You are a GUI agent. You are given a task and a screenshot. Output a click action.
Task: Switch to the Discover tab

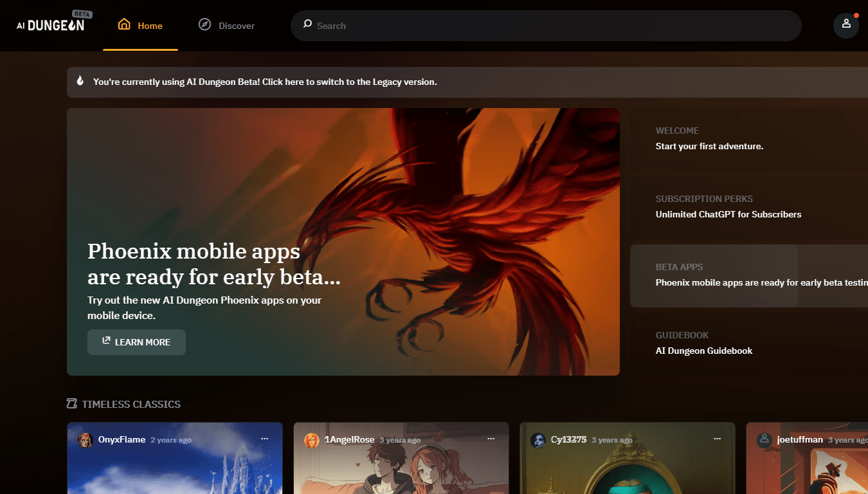point(226,26)
